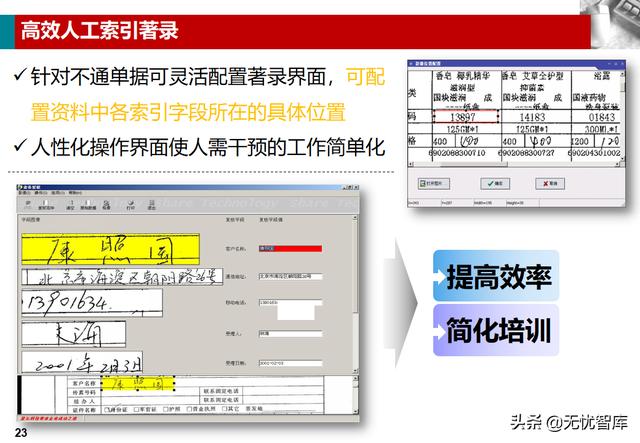Click the 提高效率 box
The height and width of the screenshot is (443, 640).
496,276
